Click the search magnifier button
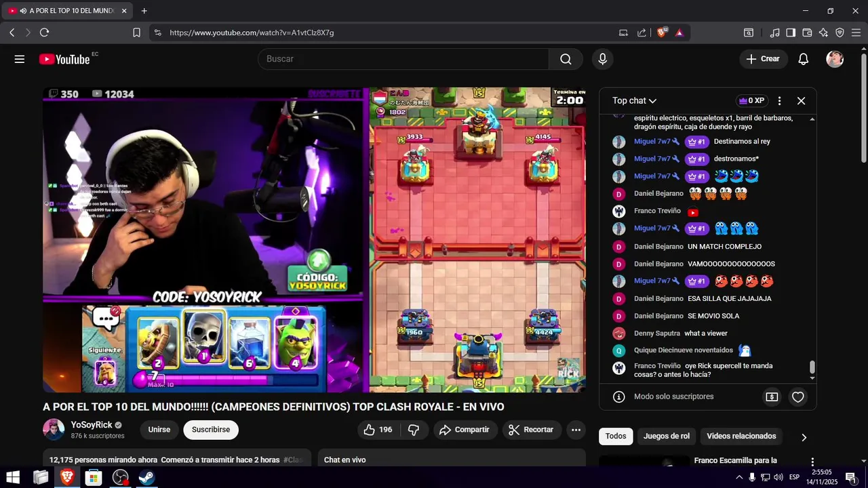 (x=566, y=59)
